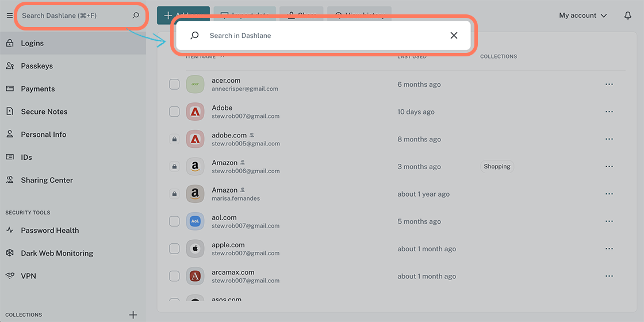
Task: Click the Search in Dashlane input field
Action: pos(322,36)
